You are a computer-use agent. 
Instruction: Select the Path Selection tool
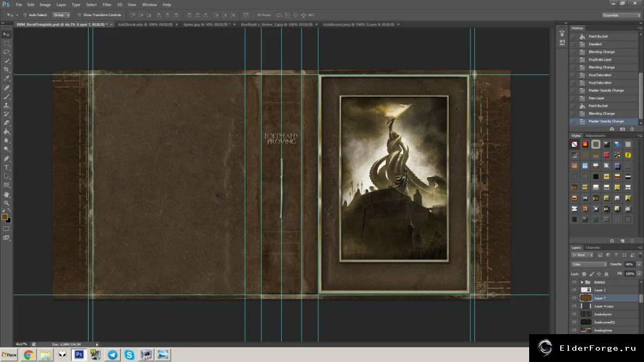(6, 176)
